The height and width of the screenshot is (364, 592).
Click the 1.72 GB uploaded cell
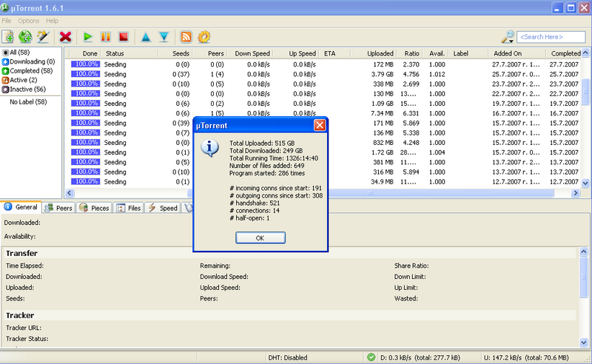(383, 152)
